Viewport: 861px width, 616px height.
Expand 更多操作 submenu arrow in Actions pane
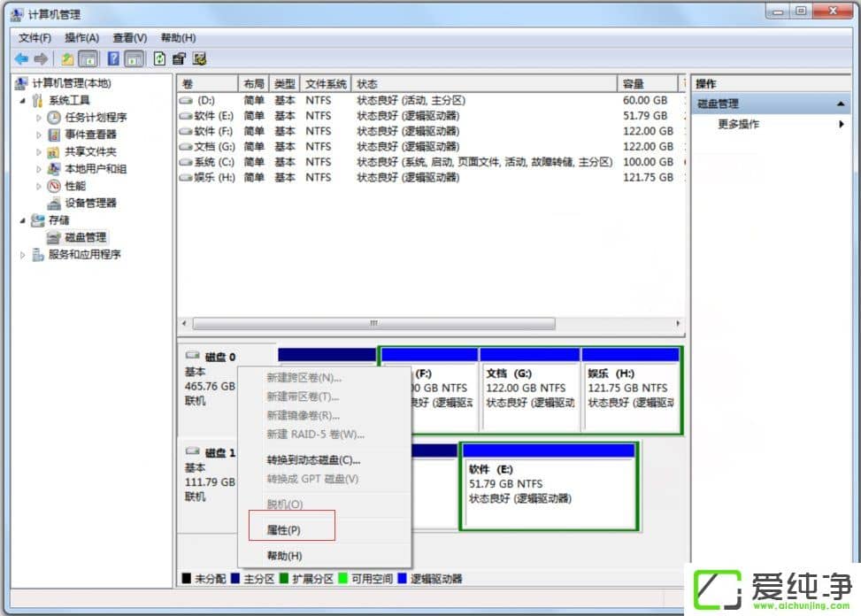(842, 125)
